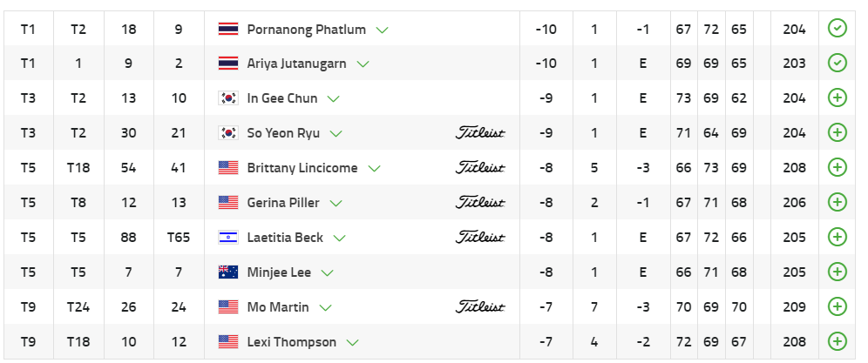
Task: Click the Minjee Lee player name
Action: [x=279, y=272]
